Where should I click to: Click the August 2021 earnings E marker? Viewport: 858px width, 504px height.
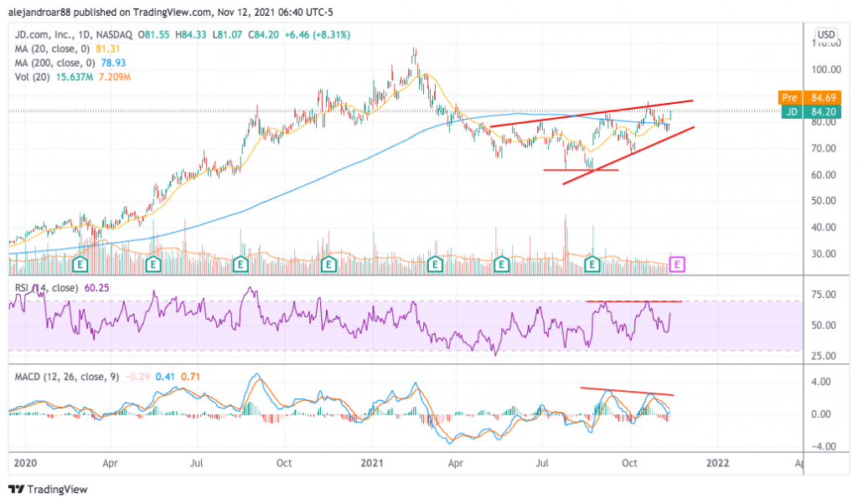tap(592, 265)
